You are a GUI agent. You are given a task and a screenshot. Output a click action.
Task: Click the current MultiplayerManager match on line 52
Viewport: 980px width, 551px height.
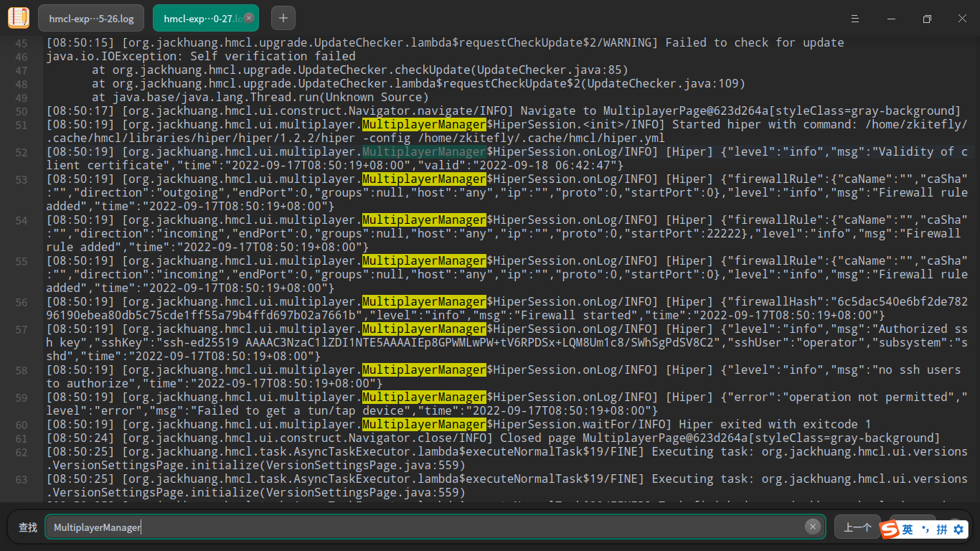click(424, 152)
